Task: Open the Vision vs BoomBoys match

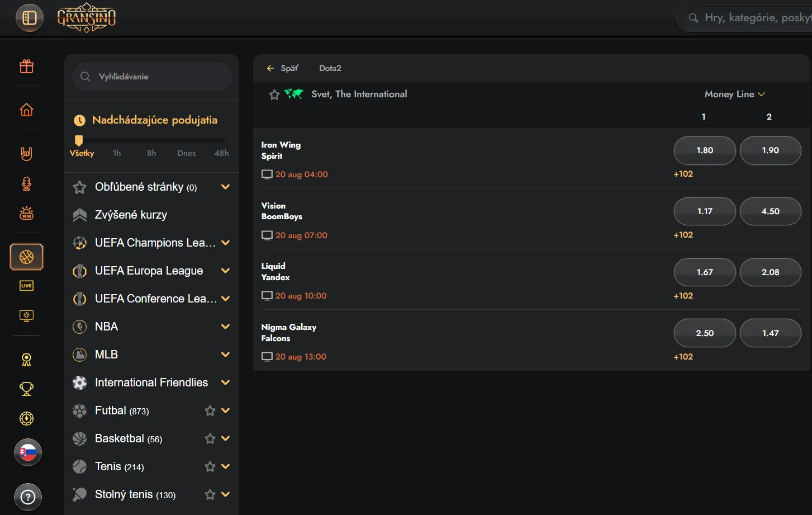Action: (x=282, y=211)
